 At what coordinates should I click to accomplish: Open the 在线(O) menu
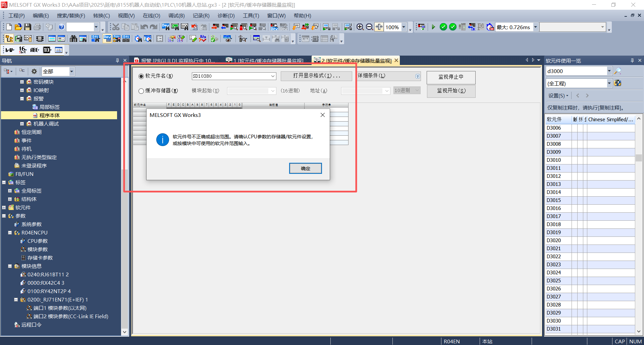pos(151,16)
